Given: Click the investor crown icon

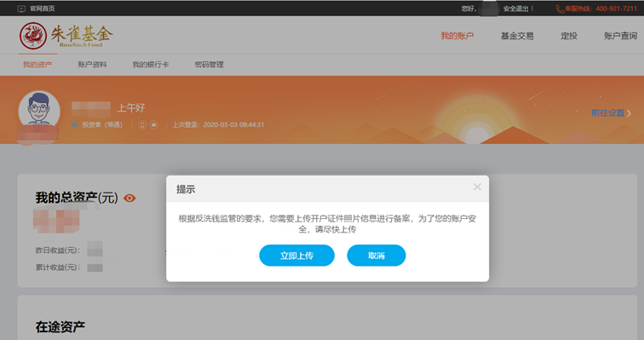Looking at the screenshot, I should [x=75, y=124].
